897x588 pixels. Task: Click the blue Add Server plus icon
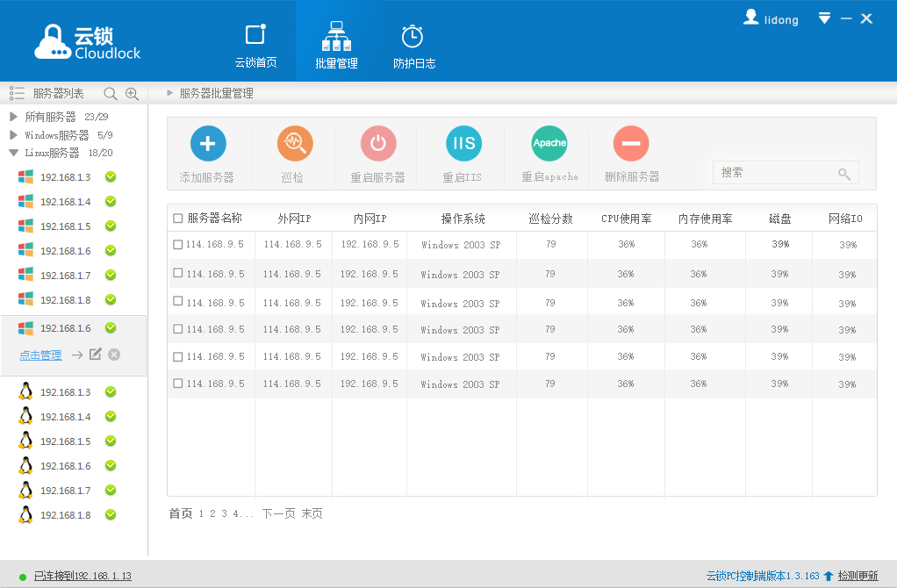click(x=208, y=143)
